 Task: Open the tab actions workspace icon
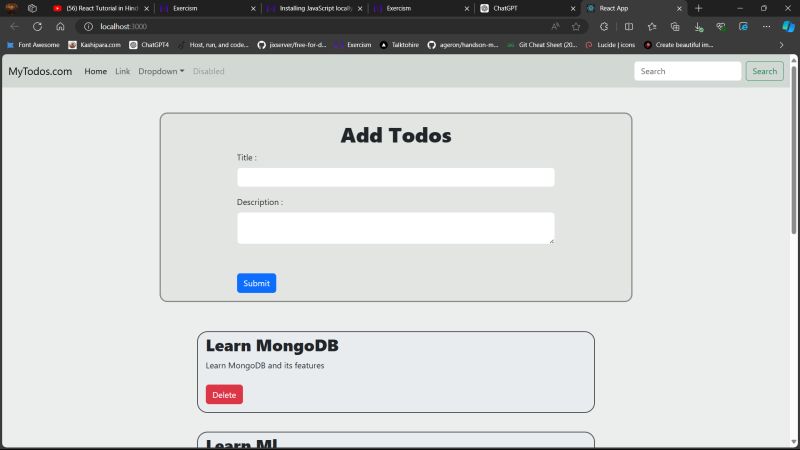tap(32, 8)
